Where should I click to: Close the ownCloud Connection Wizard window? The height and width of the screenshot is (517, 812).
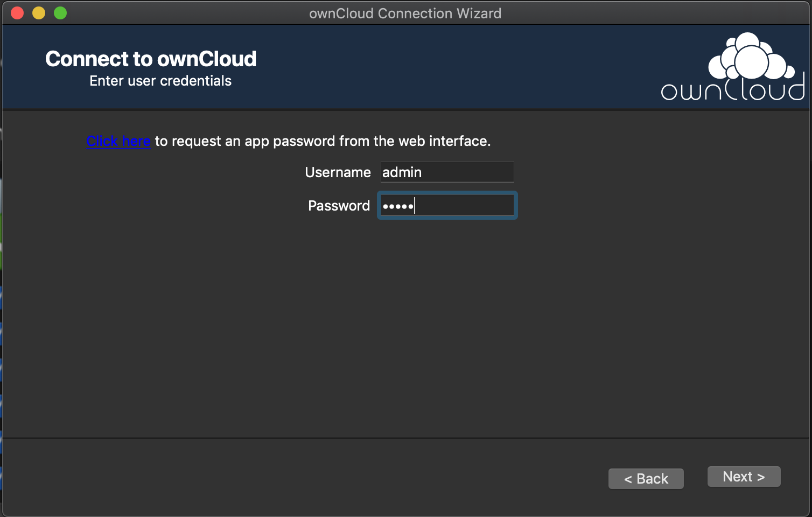click(x=17, y=13)
